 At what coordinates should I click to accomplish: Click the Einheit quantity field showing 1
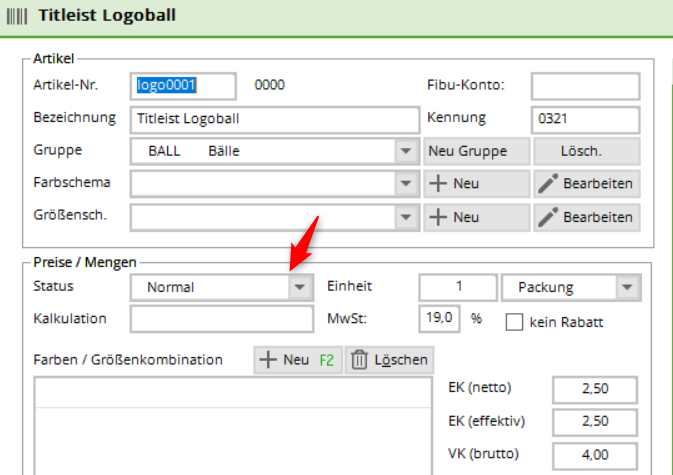[458, 287]
